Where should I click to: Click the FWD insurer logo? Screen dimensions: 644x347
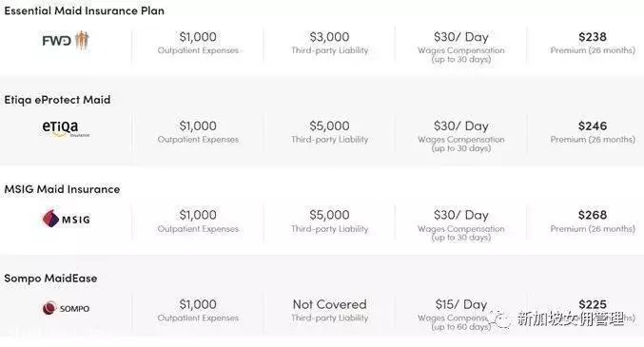coord(66,40)
